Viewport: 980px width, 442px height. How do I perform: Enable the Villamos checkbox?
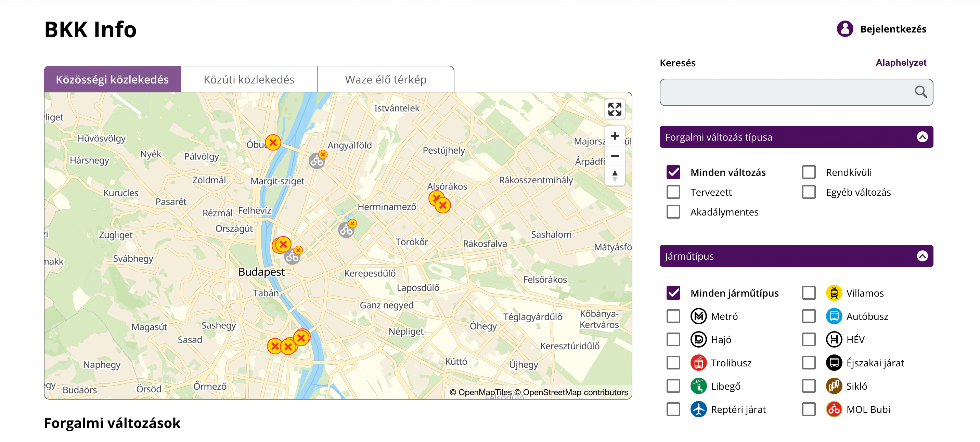809,293
